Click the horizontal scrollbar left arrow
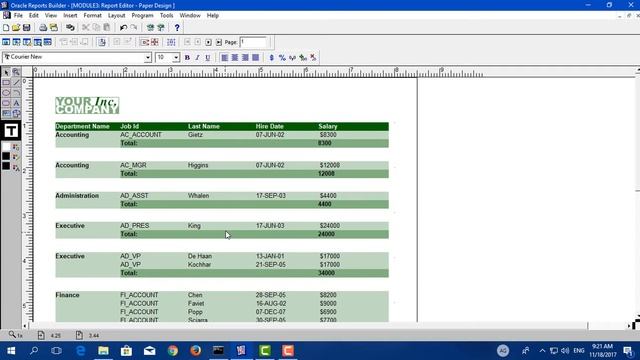This screenshot has height=360, width=640. [x=25, y=326]
